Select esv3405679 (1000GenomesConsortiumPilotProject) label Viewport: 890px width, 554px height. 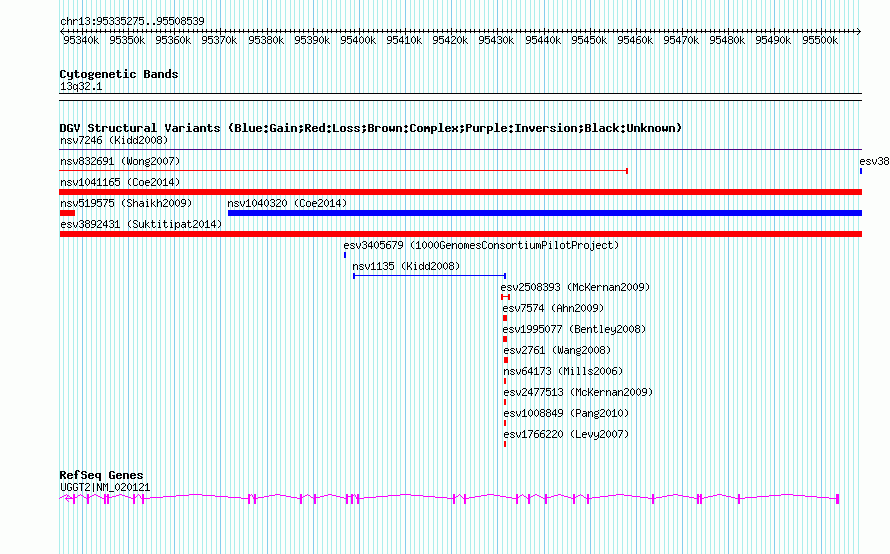click(x=481, y=245)
